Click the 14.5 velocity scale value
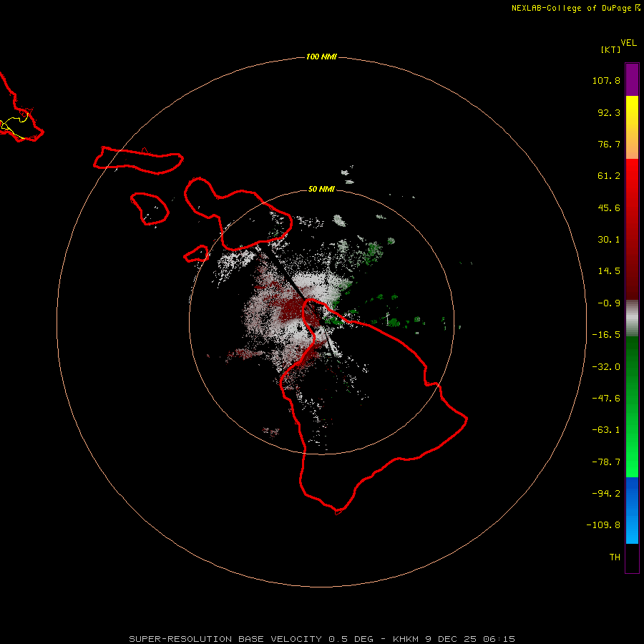This screenshot has width=644, height=644. point(609,271)
